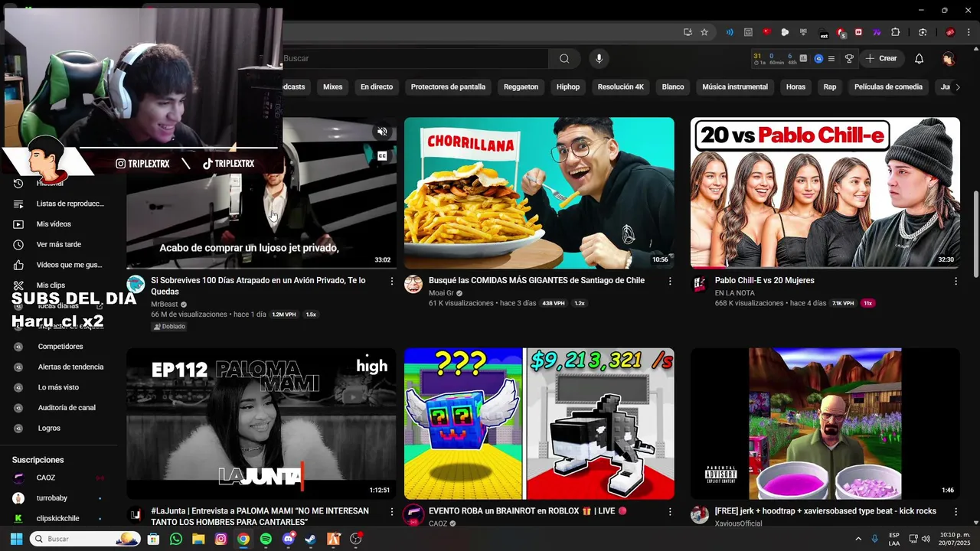This screenshot has height=551, width=980.
Task: Select the En directo filter chip
Action: coord(377,87)
